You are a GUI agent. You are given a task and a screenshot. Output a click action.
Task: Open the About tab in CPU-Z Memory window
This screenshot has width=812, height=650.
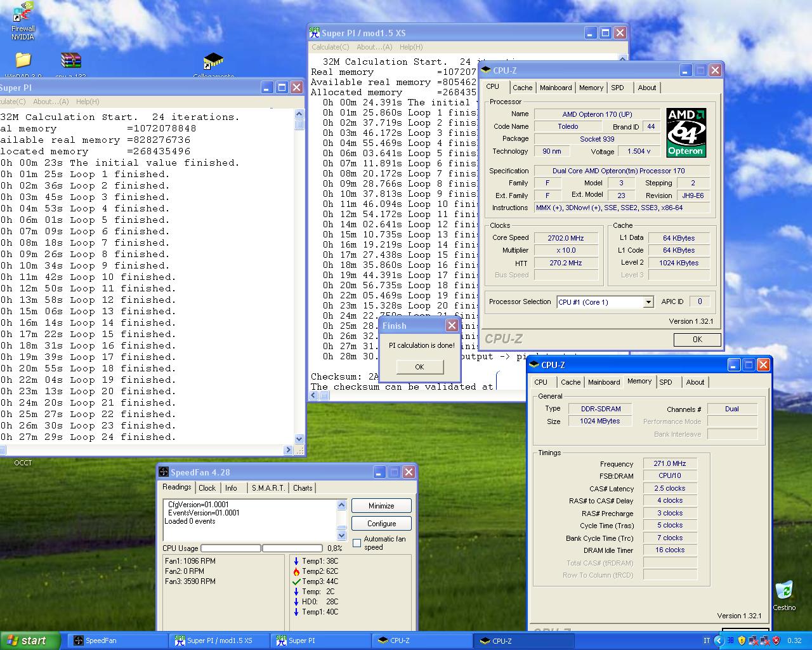[x=695, y=382]
